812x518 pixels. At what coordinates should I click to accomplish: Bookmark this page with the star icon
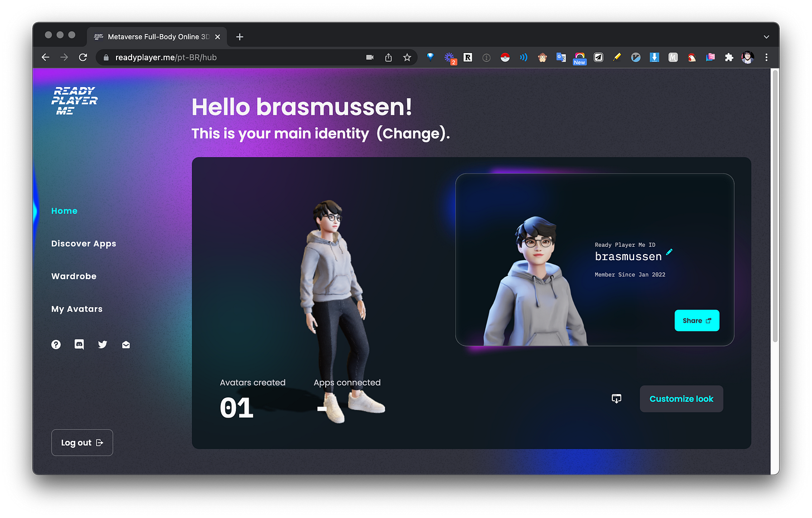point(407,57)
